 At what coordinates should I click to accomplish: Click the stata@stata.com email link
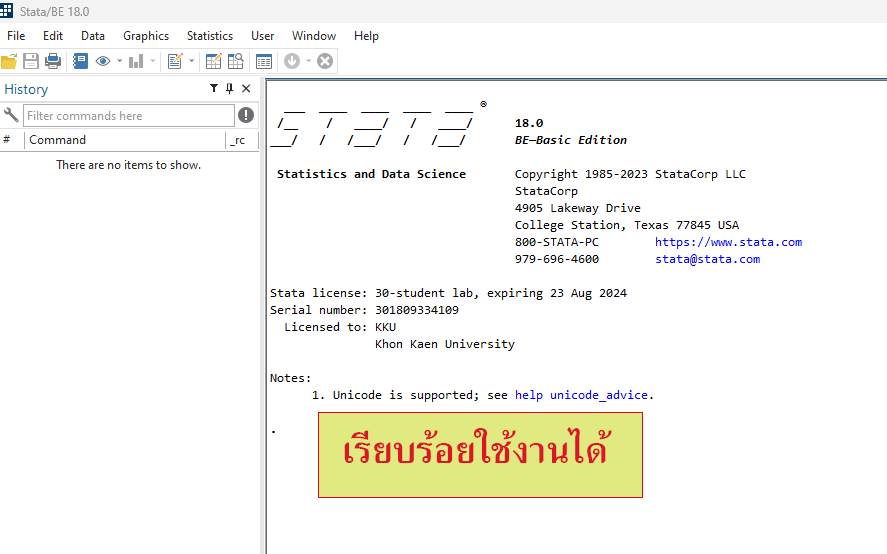(708, 259)
